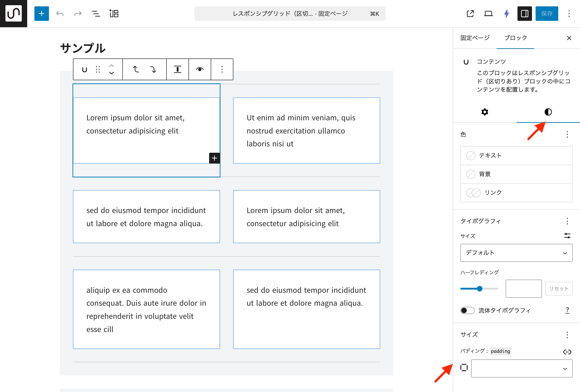Click the undo arrow in top toolbar
The image size is (580, 392).
tap(60, 13)
